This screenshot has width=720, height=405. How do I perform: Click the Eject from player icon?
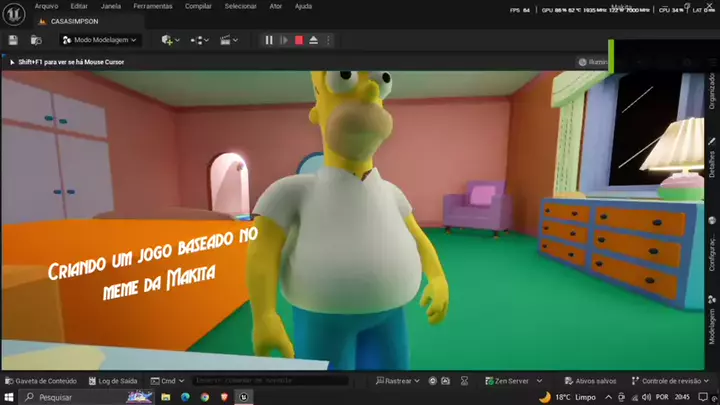click(313, 40)
